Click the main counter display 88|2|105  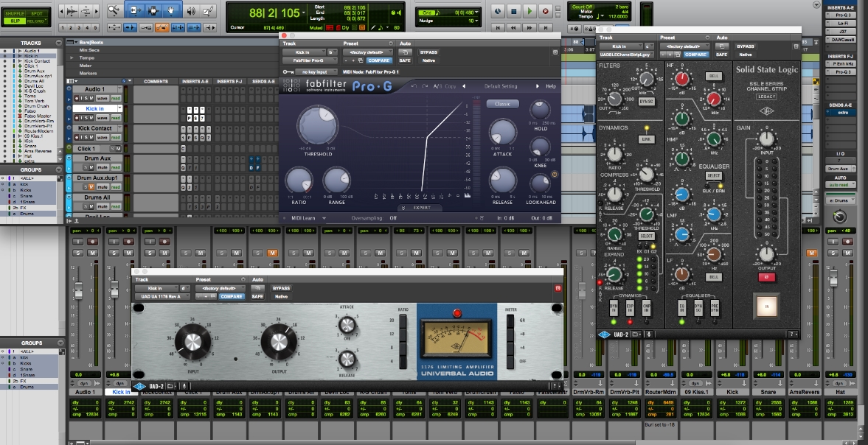point(274,13)
